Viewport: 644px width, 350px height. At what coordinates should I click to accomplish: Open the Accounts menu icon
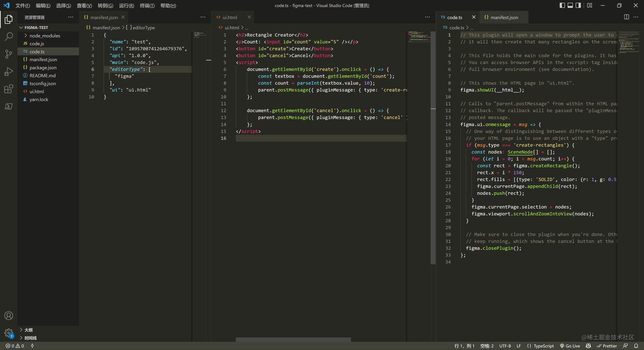pos(9,316)
